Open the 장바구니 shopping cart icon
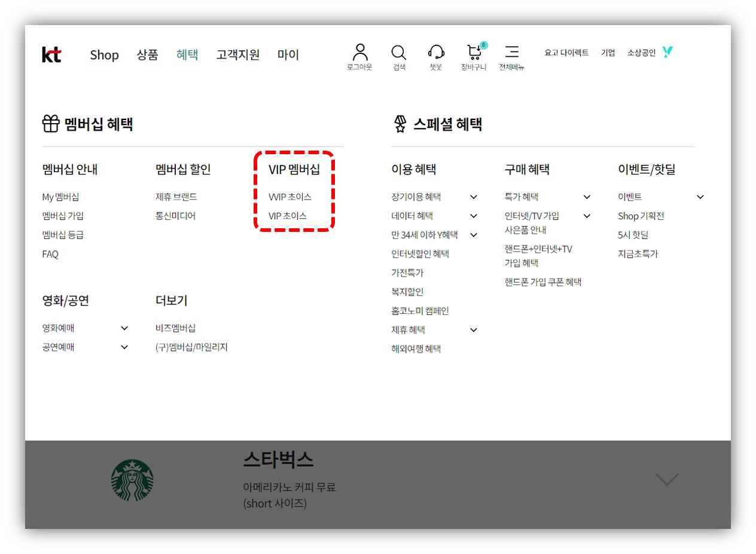 [x=474, y=53]
